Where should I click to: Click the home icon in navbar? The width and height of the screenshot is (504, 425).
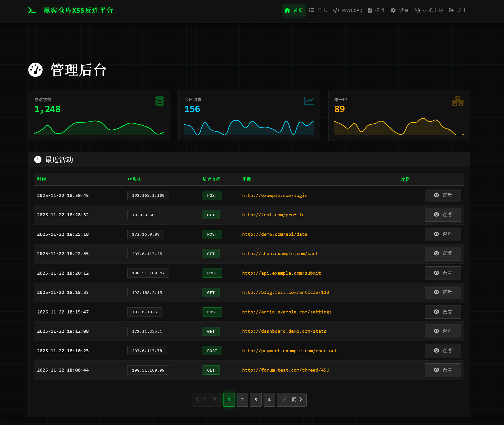pos(287,10)
